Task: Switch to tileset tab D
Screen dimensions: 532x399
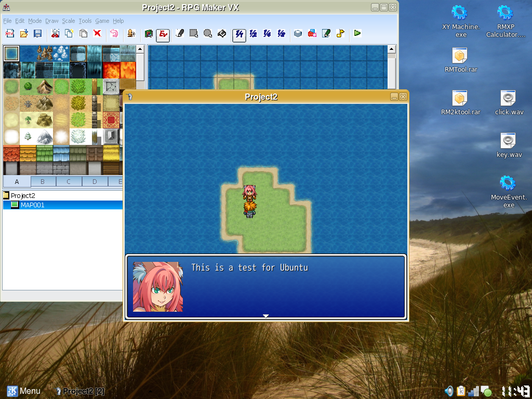Action: (95, 181)
